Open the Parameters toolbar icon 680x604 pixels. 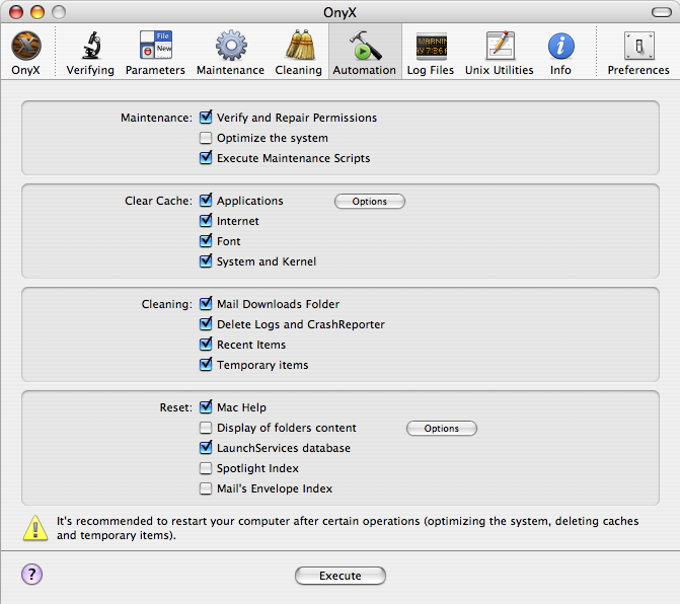click(x=156, y=45)
